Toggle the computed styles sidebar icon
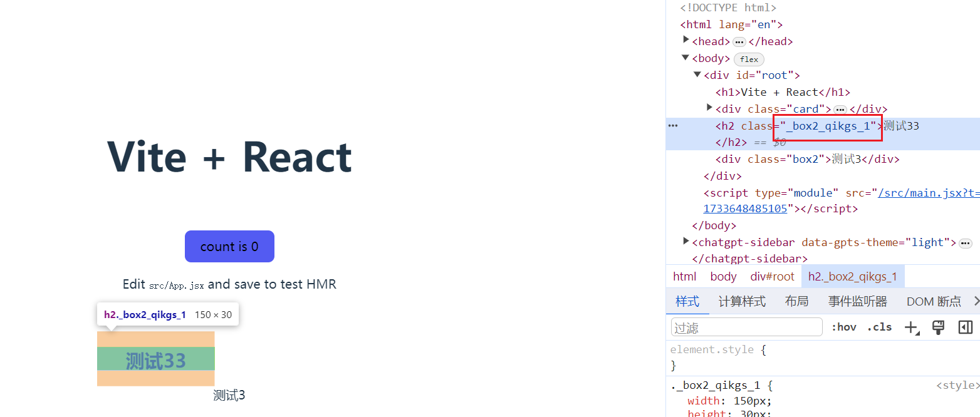Viewport: 980px width, 417px height. pos(965,327)
